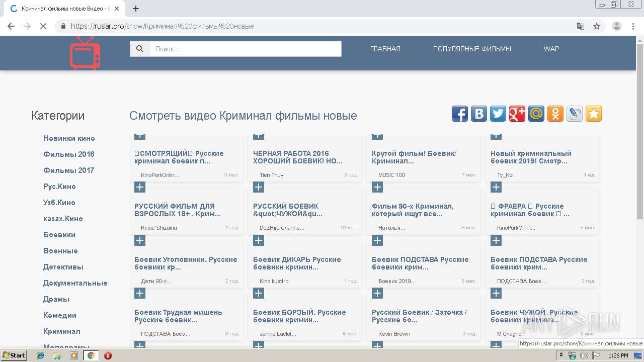This screenshot has height=362, width=644.
Task: Open the Боевики category
Action: click(59, 235)
